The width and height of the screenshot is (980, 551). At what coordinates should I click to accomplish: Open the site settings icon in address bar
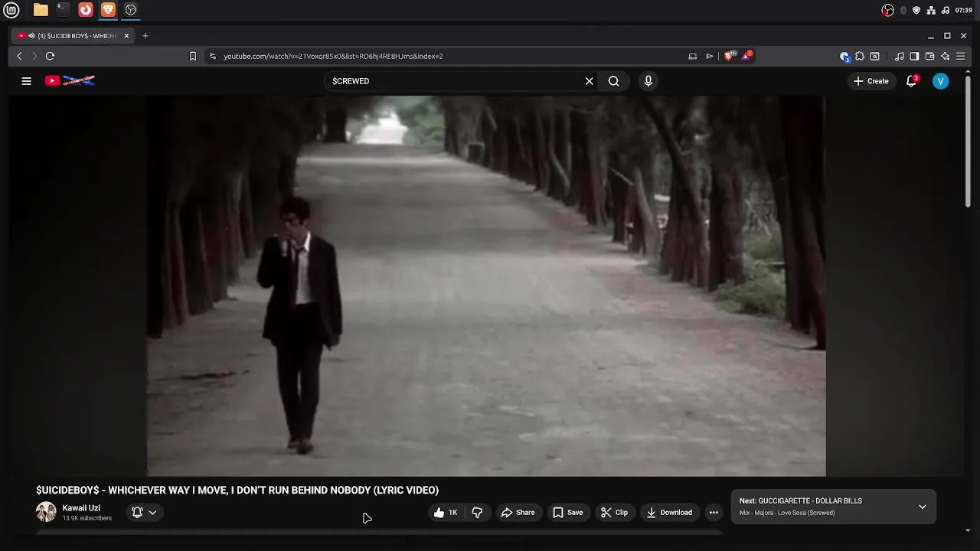pos(213,56)
